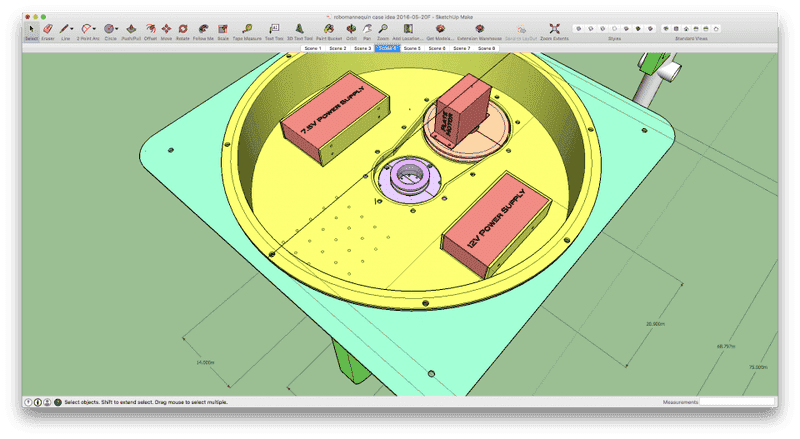Click the Get Models button

click(439, 30)
